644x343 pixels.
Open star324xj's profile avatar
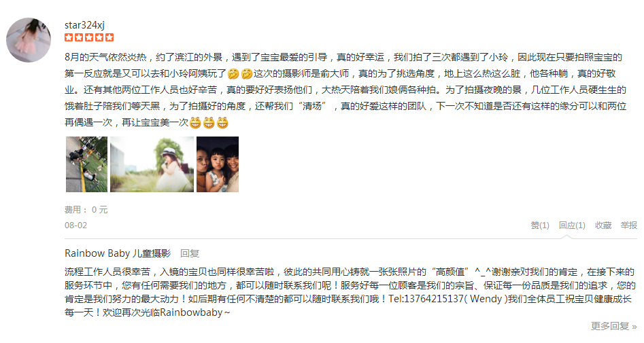point(29,40)
